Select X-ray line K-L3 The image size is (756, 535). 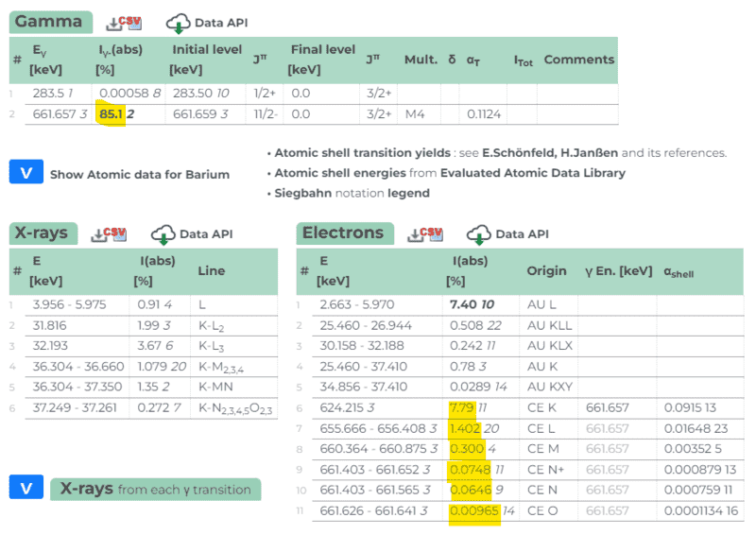click(211, 347)
